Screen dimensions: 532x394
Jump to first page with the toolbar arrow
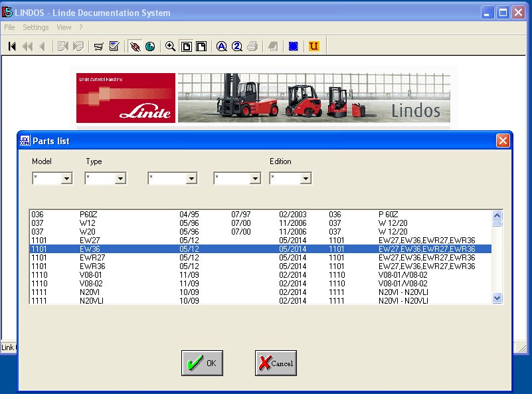[12, 46]
